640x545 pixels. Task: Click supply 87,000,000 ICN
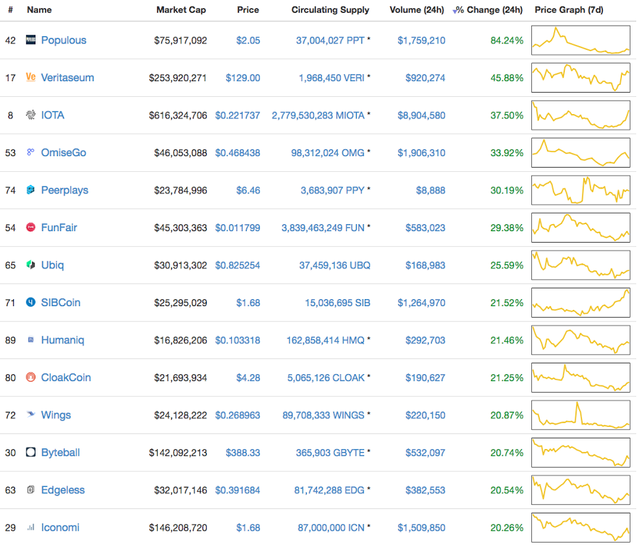tap(331, 528)
